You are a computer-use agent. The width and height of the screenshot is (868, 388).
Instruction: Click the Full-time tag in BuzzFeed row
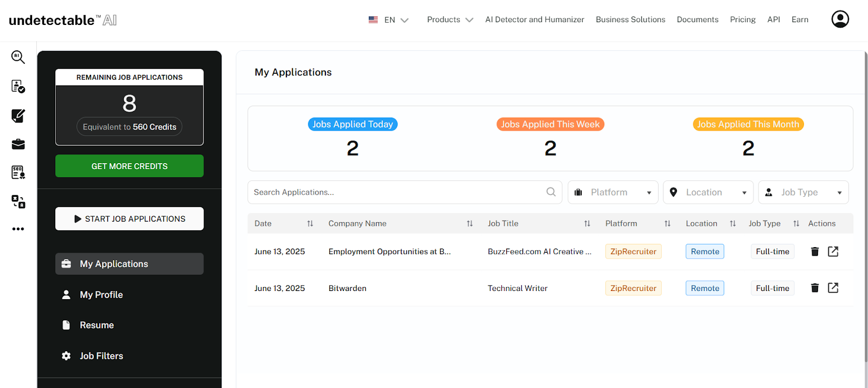pyautogui.click(x=773, y=251)
